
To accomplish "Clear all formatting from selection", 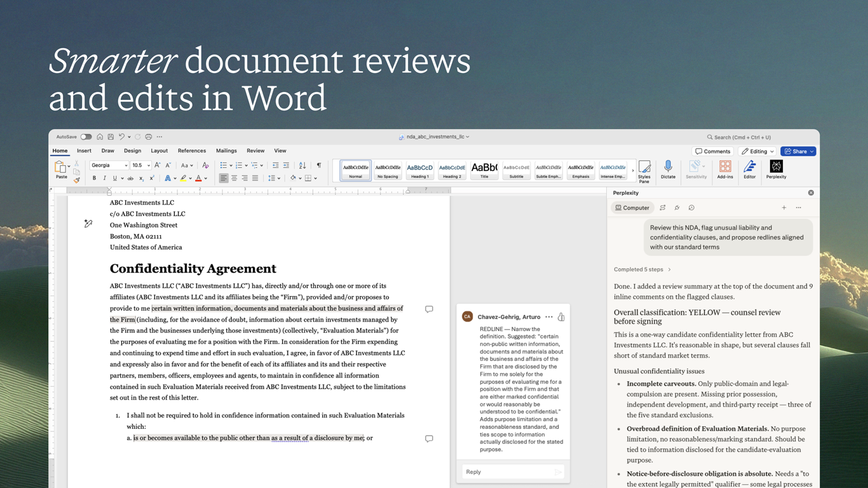I will pyautogui.click(x=205, y=165).
